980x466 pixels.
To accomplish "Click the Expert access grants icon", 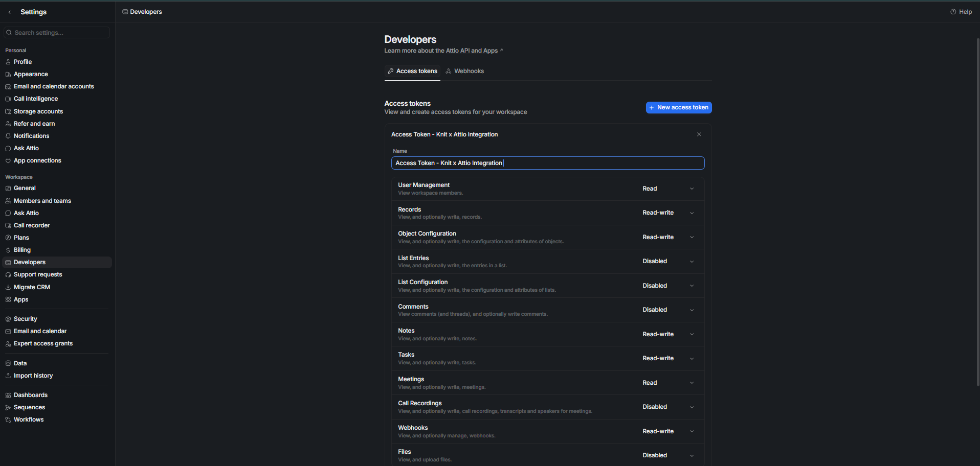I will pyautogui.click(x=8, y=344).
